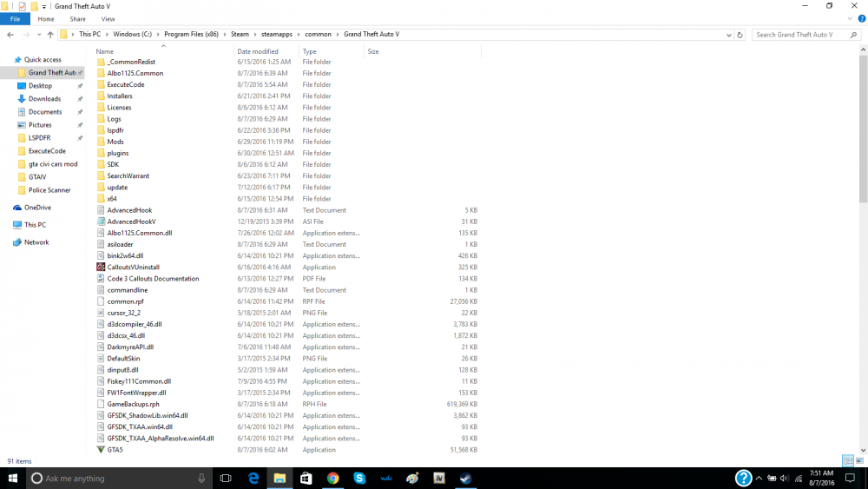Select the _CommonRedist folder icon
The image size is (868, 489).
[x=101, y=62]
